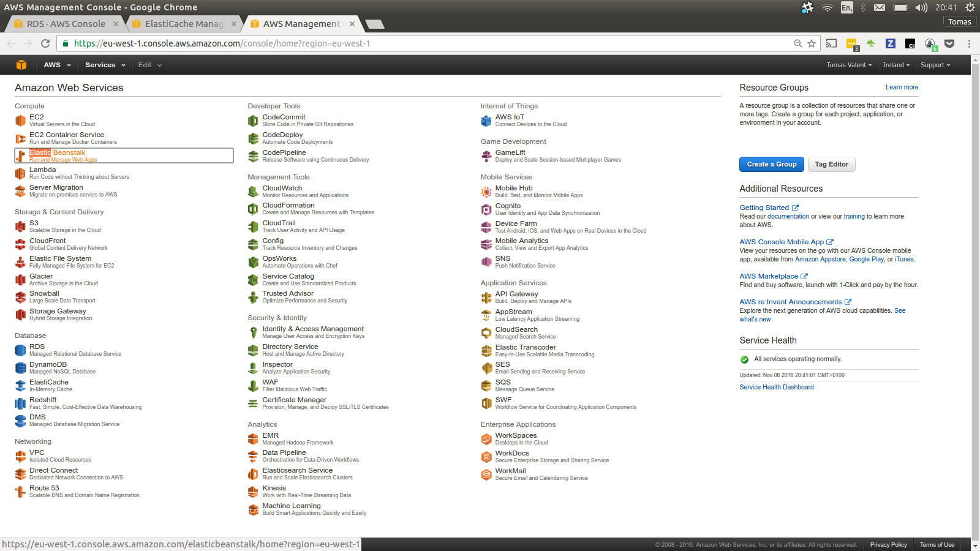Click the Trusted Advisor icon
Screen dimensions: 980x551
click(x=253, y=297)
